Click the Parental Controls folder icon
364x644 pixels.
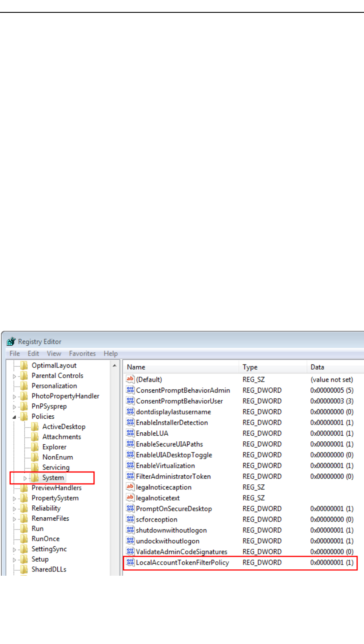click(x=24, y=376)
